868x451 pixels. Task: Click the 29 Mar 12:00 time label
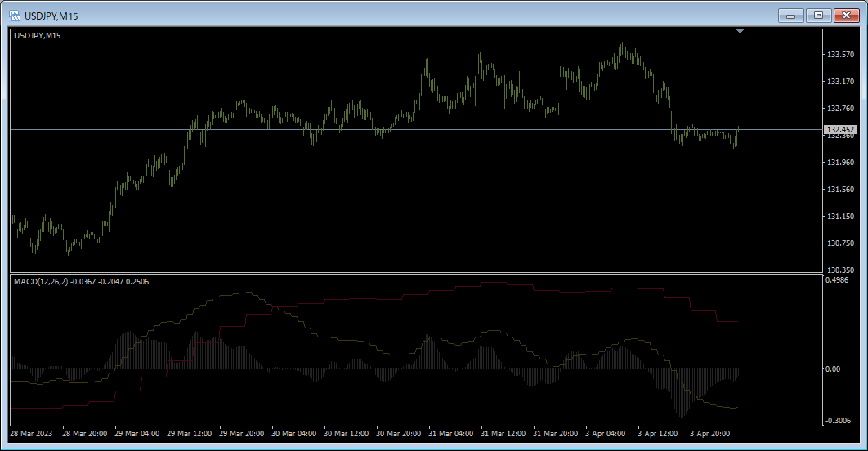click(189, 434)
